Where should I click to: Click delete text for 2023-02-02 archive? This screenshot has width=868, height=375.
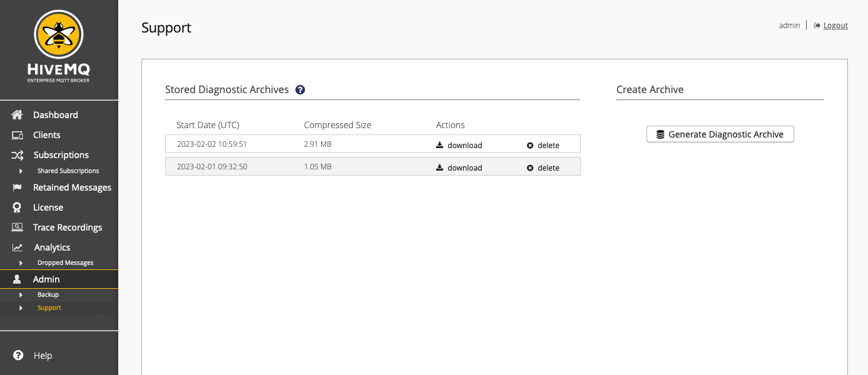click(x=548, y=146)
